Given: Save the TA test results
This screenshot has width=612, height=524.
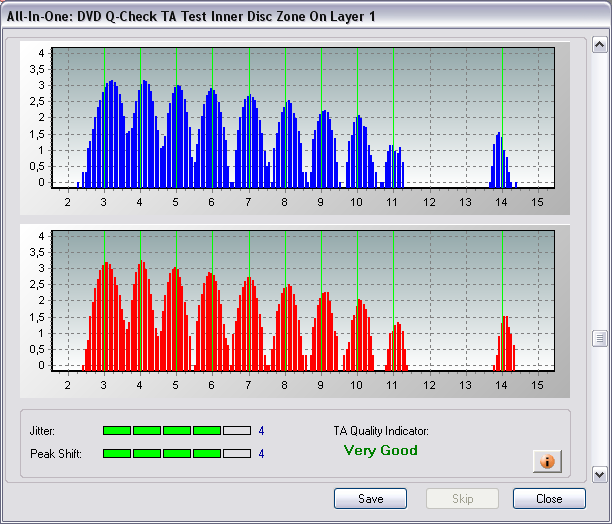Looking at the screenshot, I should click(370, 499).
